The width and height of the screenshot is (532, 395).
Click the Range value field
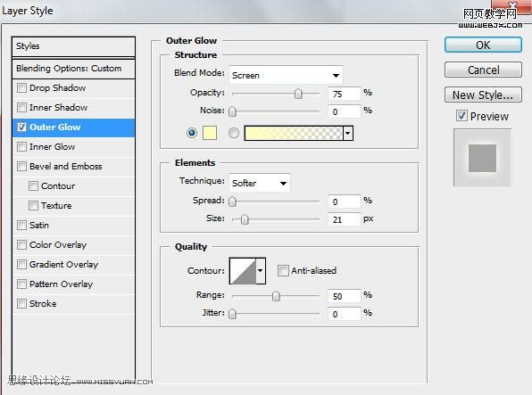345,296
